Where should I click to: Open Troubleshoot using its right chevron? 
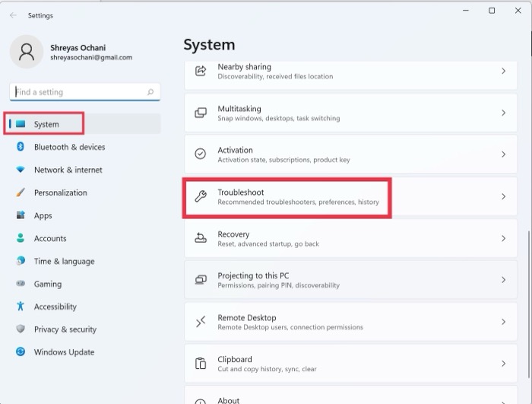[x=503, y=196]
